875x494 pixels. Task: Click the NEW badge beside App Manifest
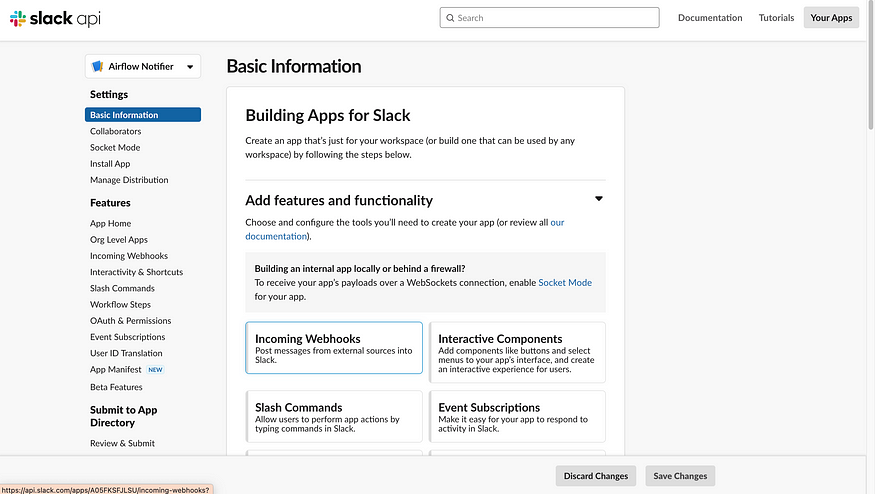[155, 370]
